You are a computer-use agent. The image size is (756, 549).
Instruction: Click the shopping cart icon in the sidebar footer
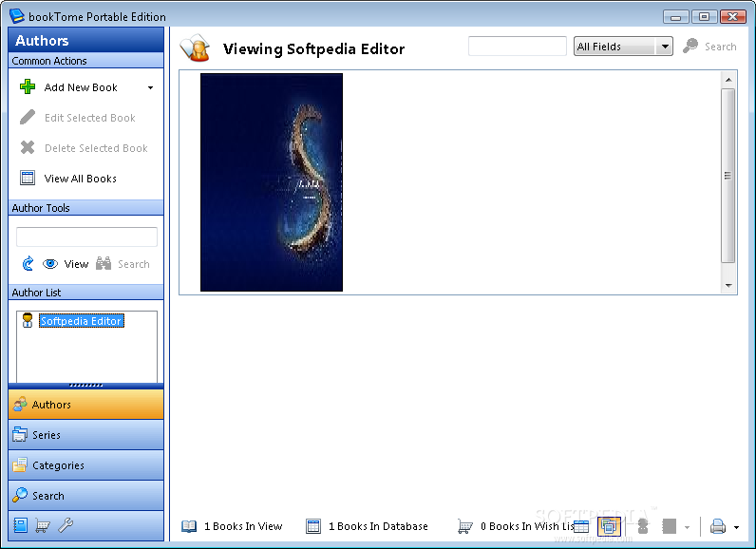43,526
